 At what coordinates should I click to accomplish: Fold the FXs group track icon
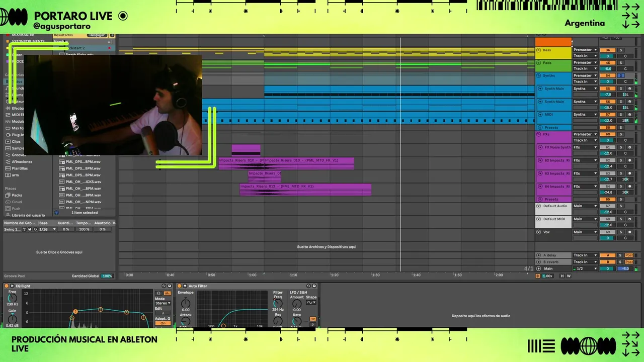click(x=539, y=134)
